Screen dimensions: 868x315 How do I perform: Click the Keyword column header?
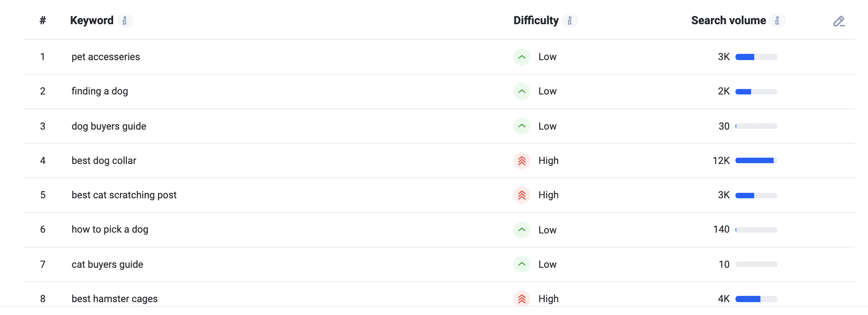pos(92,20)
